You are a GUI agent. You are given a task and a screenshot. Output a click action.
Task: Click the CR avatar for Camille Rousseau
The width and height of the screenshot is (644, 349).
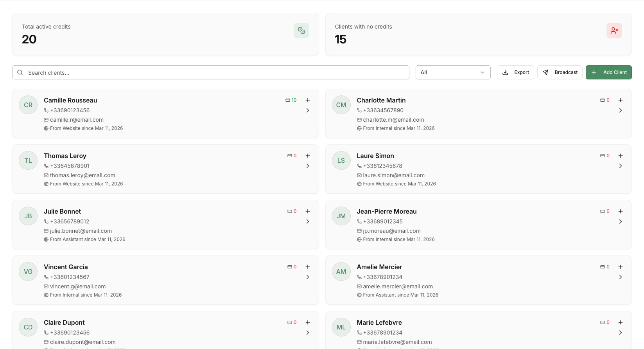28,105
